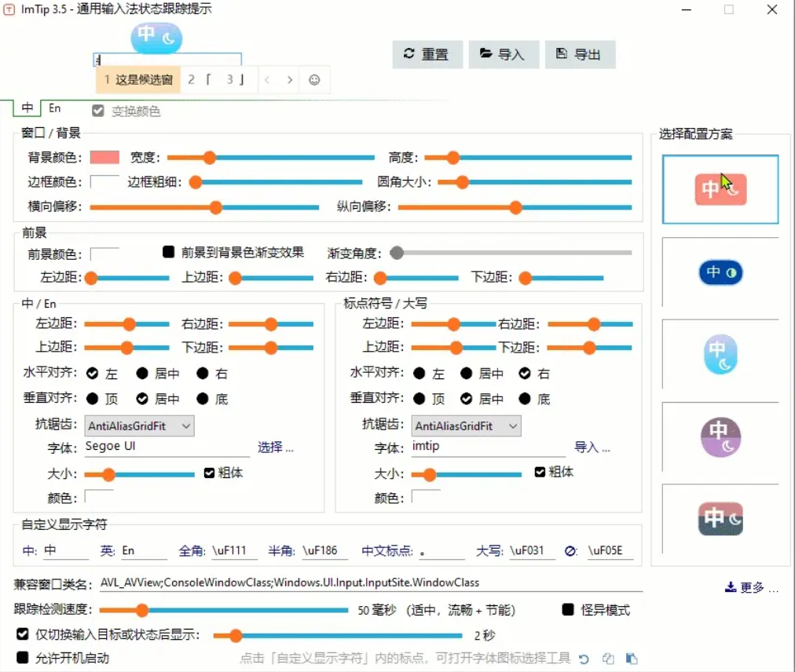Click the Segoe UI font field
The height and width of the screenshot is (672, 795).
(167, 447)
